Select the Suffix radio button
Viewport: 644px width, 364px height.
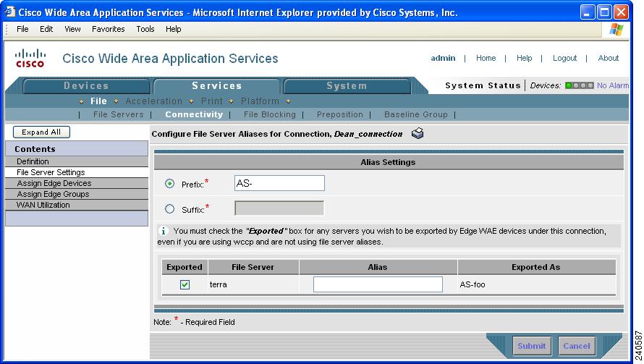pyautogui.click(x=169, y=208)
